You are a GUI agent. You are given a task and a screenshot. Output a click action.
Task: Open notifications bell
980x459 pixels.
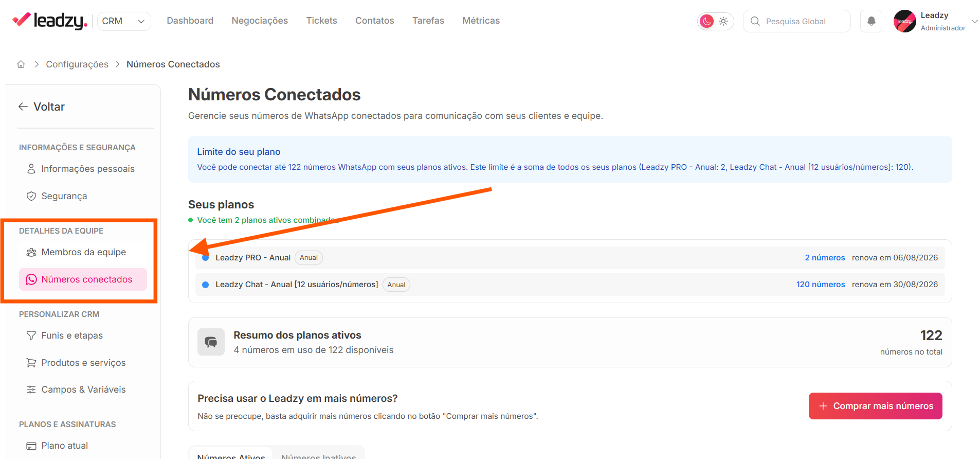click(871, 21)
